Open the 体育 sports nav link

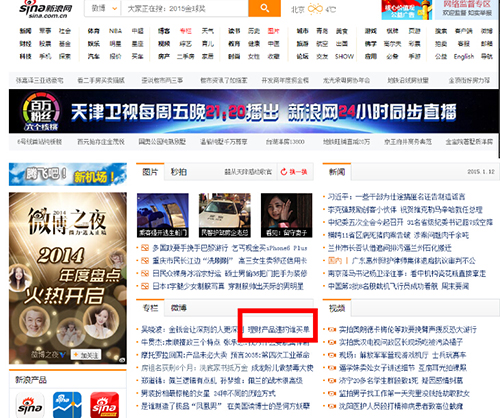pos(94,31)
